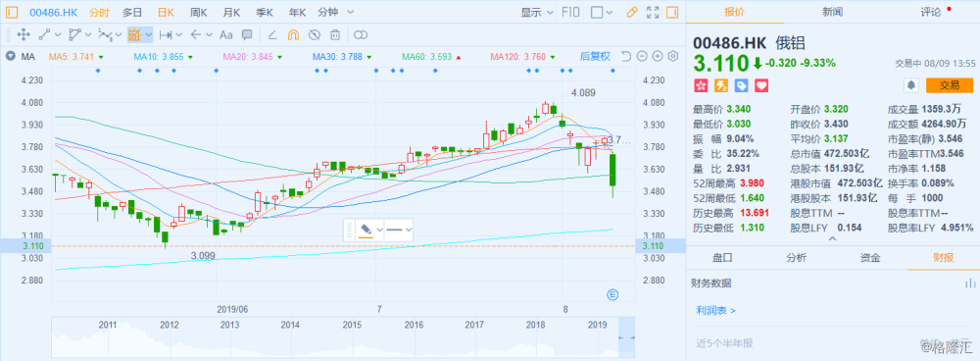Switch to 季K quarterly chart
The width and height of the screenshot is (980, 361).
(x=265, y=12)
